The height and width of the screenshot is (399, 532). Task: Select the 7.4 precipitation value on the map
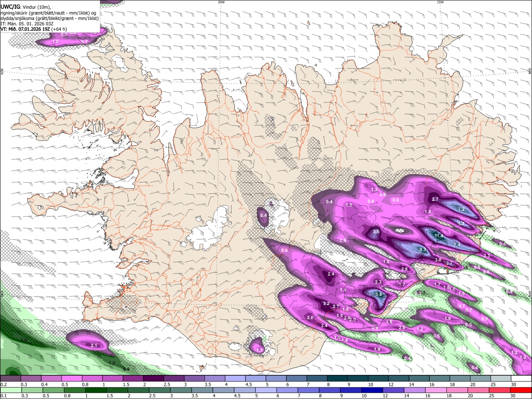coord(457,245)
